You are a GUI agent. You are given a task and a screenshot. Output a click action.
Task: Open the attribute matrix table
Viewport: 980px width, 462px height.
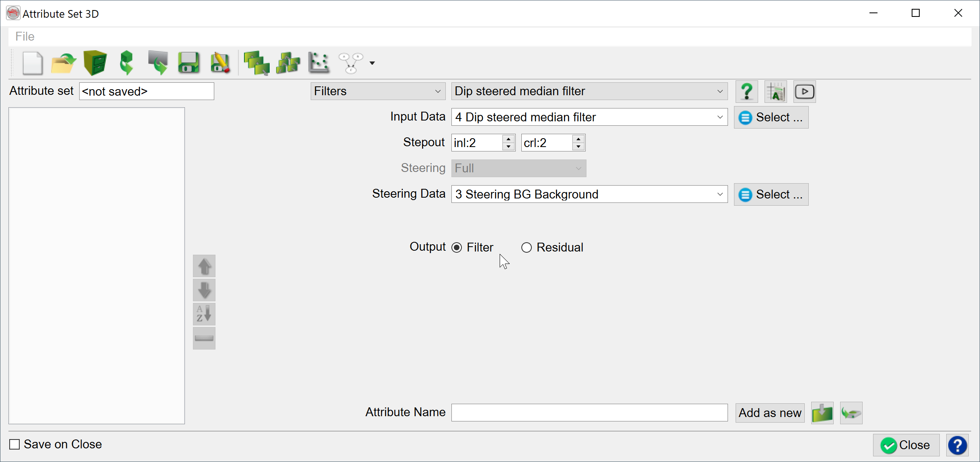click(x=775, y=91)
